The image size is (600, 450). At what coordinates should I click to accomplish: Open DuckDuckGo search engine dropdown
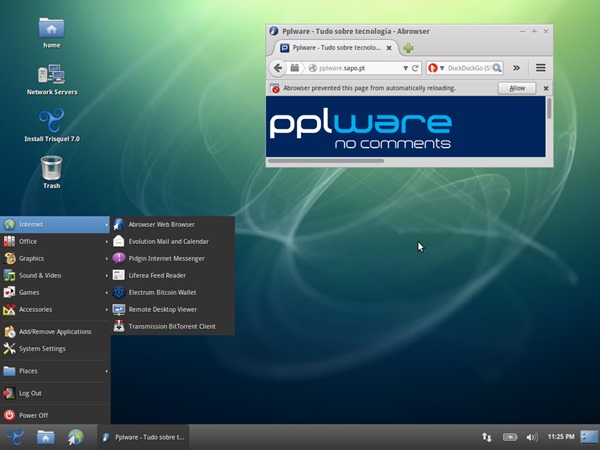click(436, 68)
